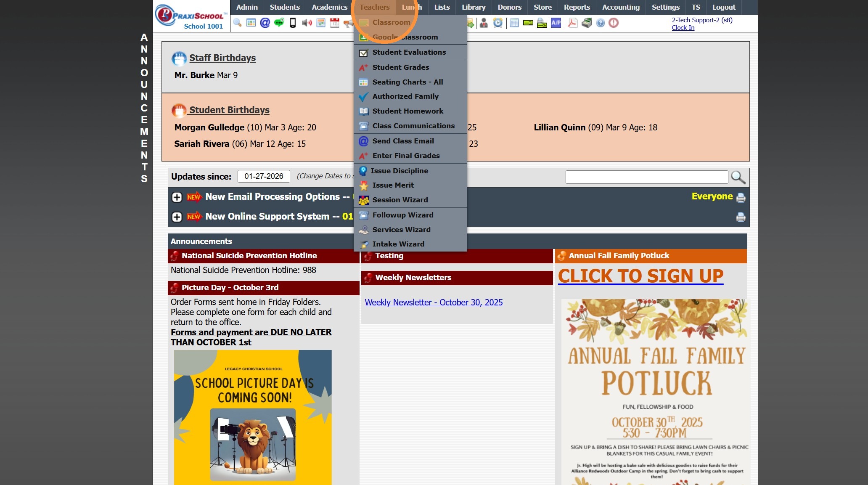Open Weekly Newsletter October 30 link
The width and height of the screenshot is (868, 485).
pyautogui.click(x=434, y=302)
